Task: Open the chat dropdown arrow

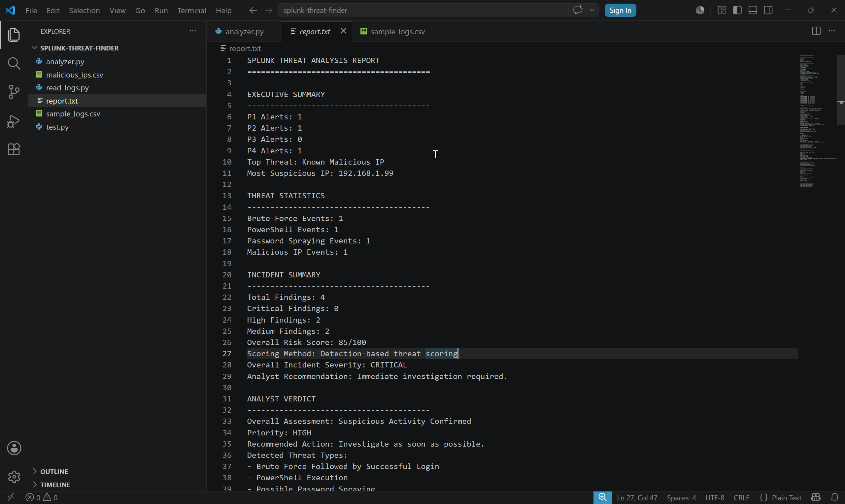Action: click(592, 10)
